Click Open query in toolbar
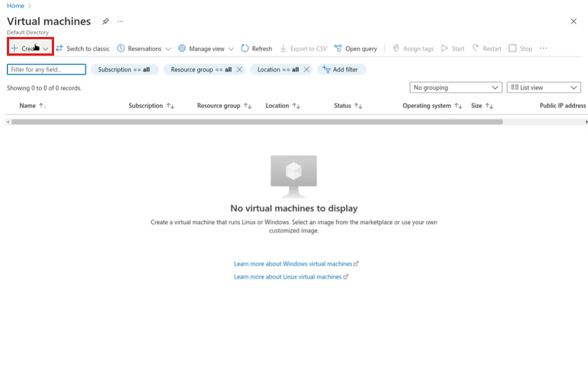The height and width of the screenshot is (369, 588). tap(356, 49)
